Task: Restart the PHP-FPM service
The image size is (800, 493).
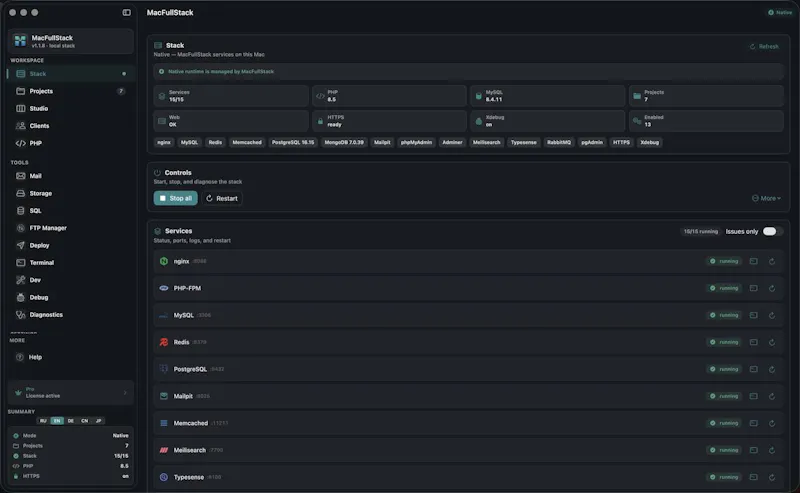Action: (772, 288)
